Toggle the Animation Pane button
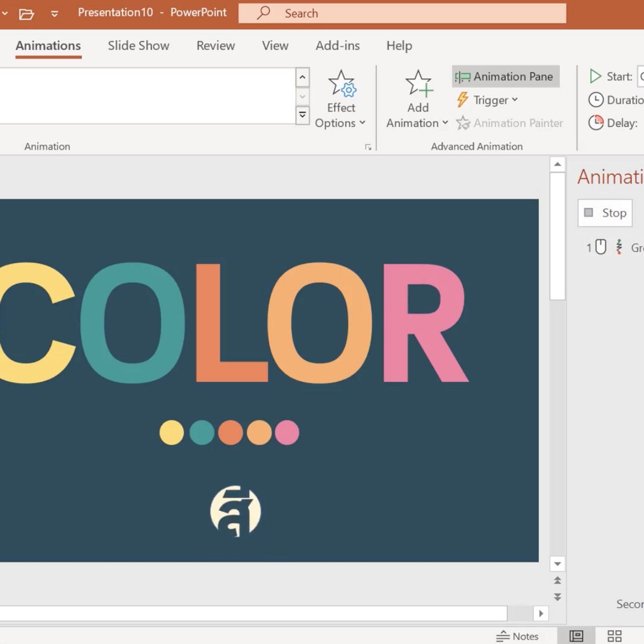This screenshot has width=644, height=644. tap(506, 76)
